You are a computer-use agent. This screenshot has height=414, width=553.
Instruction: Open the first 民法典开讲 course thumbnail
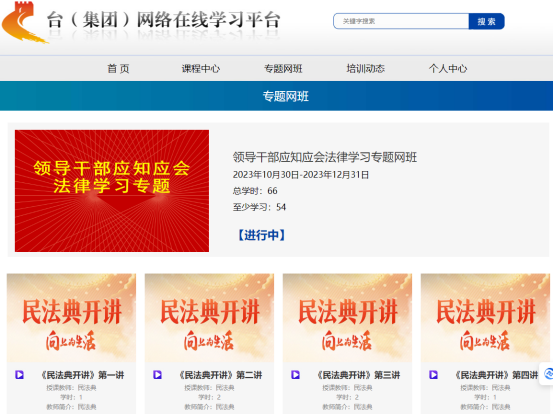click(x=71, y=318)
